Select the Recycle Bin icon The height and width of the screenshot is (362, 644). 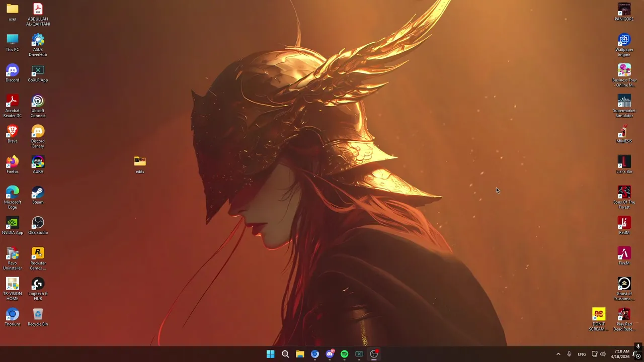click(x=38, y=317)
